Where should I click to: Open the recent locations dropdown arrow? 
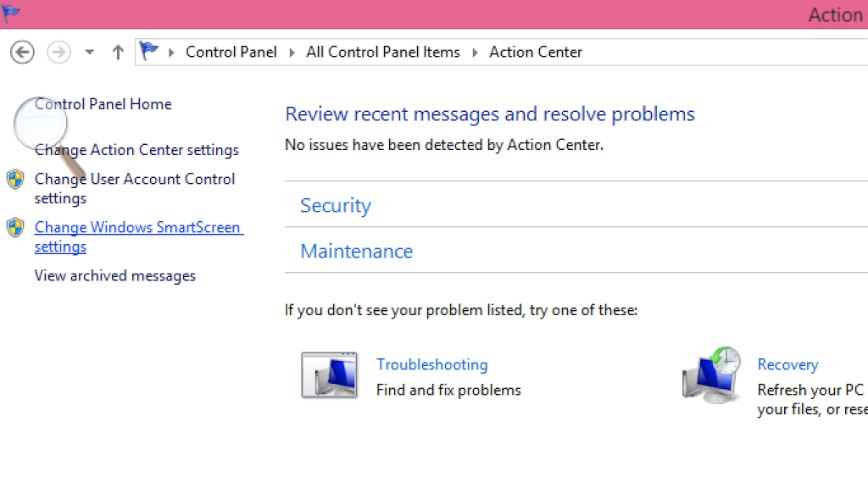[89, 53]
